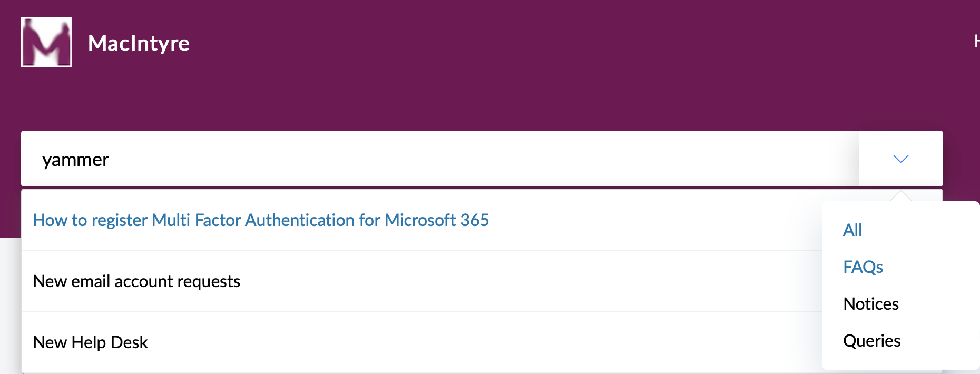Image resolution: width=980 pixels, height=374 pixels.
Task: Go to portal home via the M logo
Action: (x=46, y=42)
